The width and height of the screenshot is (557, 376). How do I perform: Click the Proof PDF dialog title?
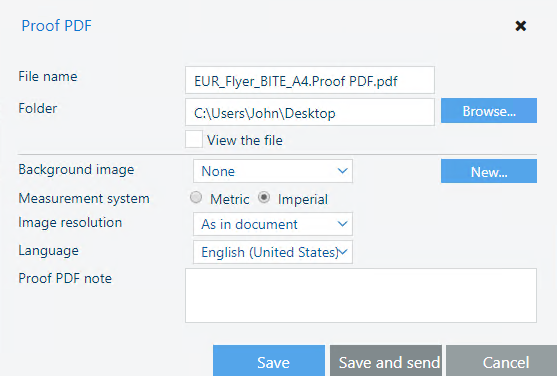(x=56, y=26)
